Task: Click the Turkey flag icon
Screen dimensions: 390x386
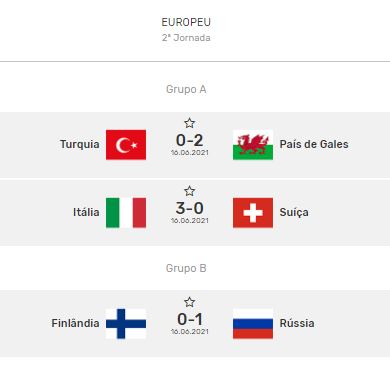Action: coord(126,145)
